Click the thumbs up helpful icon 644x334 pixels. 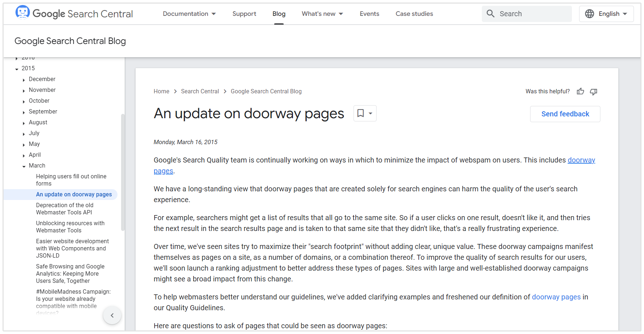(x=580, y=92)
